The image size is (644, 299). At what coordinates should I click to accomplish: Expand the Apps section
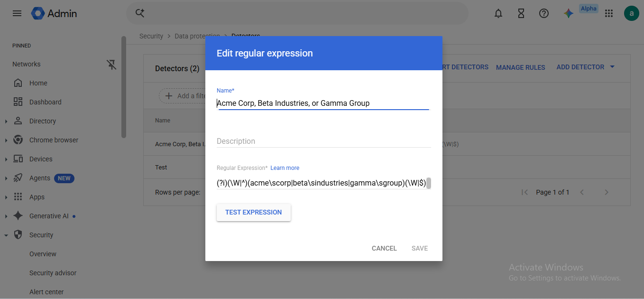[x=6, y=197]
